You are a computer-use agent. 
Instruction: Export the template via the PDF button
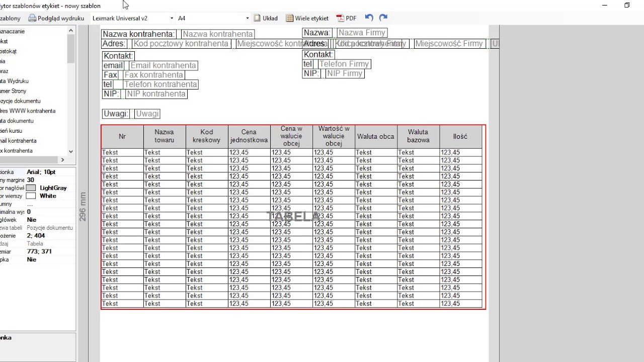tap(346, 18)
